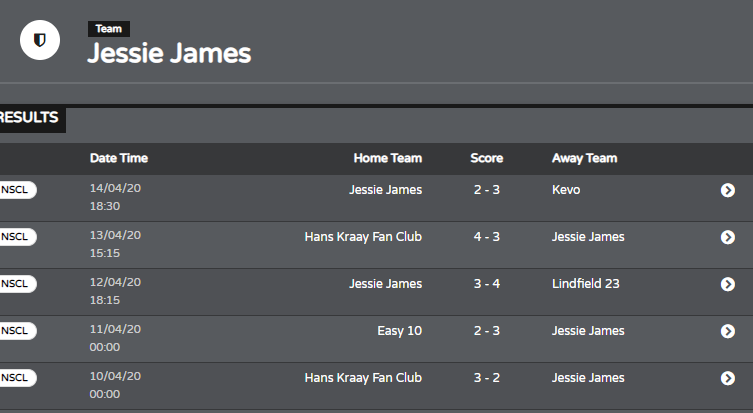
Task: Click the 3 - 4 score versus Lindfield 23
Action: click(x=486, y=284)
